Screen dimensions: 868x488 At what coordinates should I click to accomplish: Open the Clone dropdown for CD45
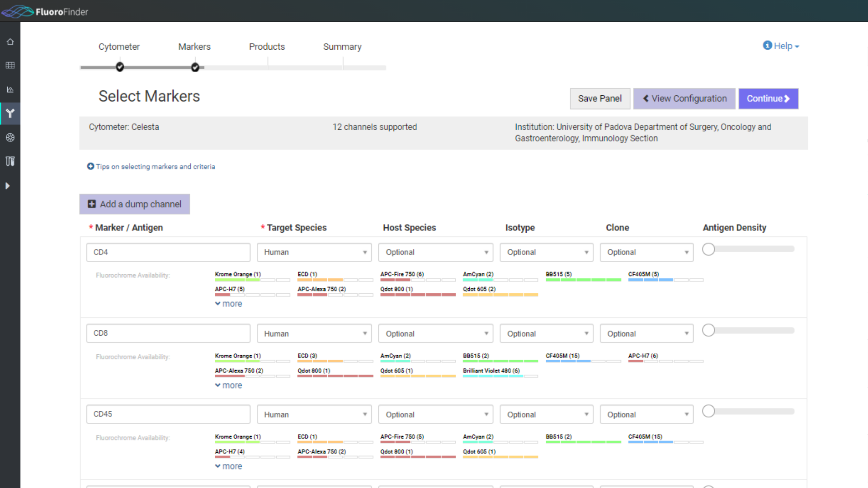click(x=646, y=414)
